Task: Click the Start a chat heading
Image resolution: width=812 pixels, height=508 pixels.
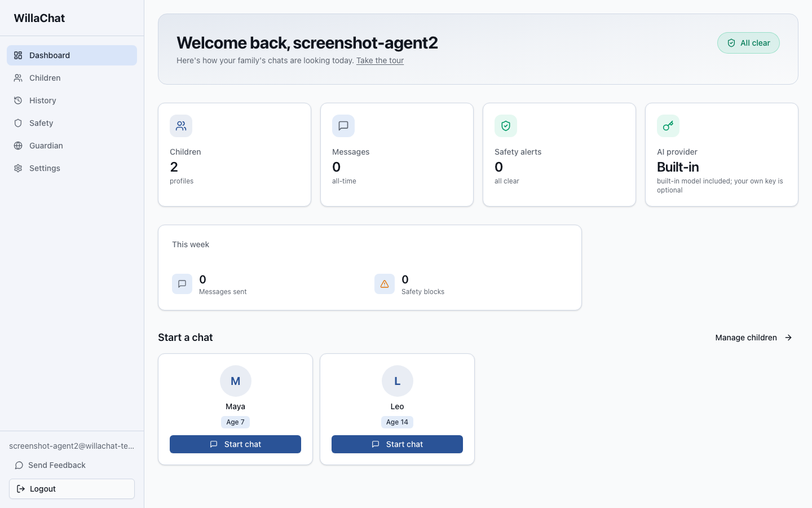Action: click(x=186, y=338)
